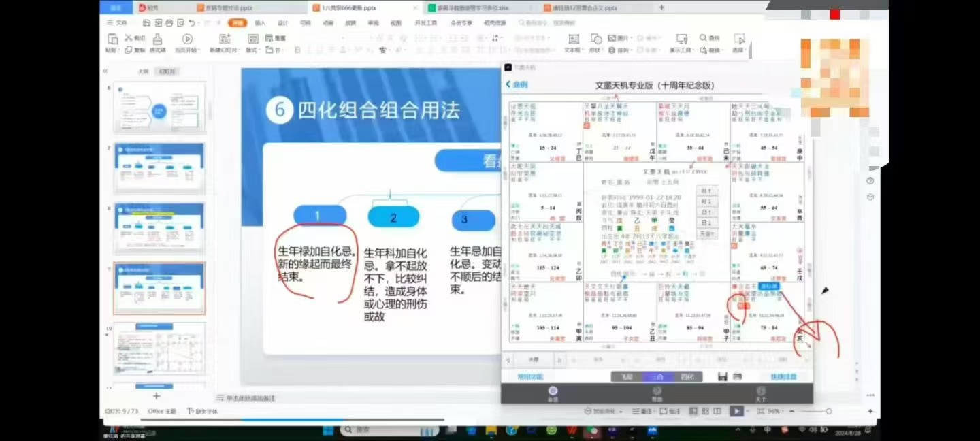Select the 飞星 view toggle
This screenshot has height=441, width=980.
(625, 376)
